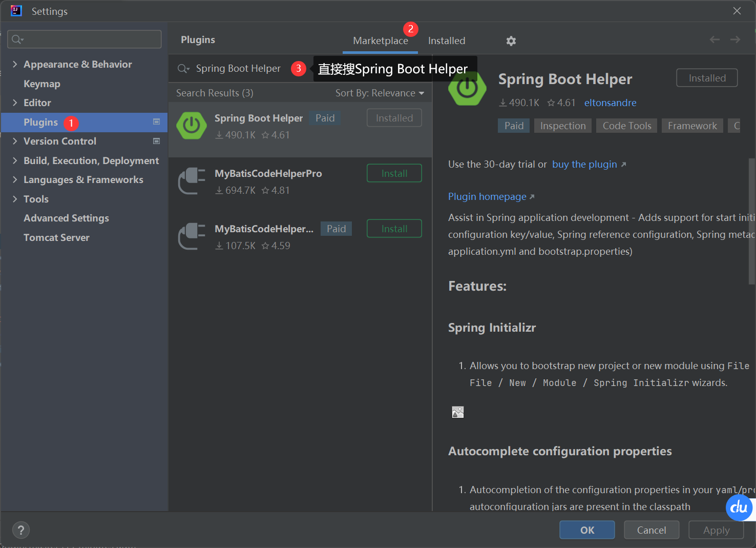Viewport: 756px width, 548px height.
Task: Select Keymap in settings tree
Action: [x=42, y=84]
